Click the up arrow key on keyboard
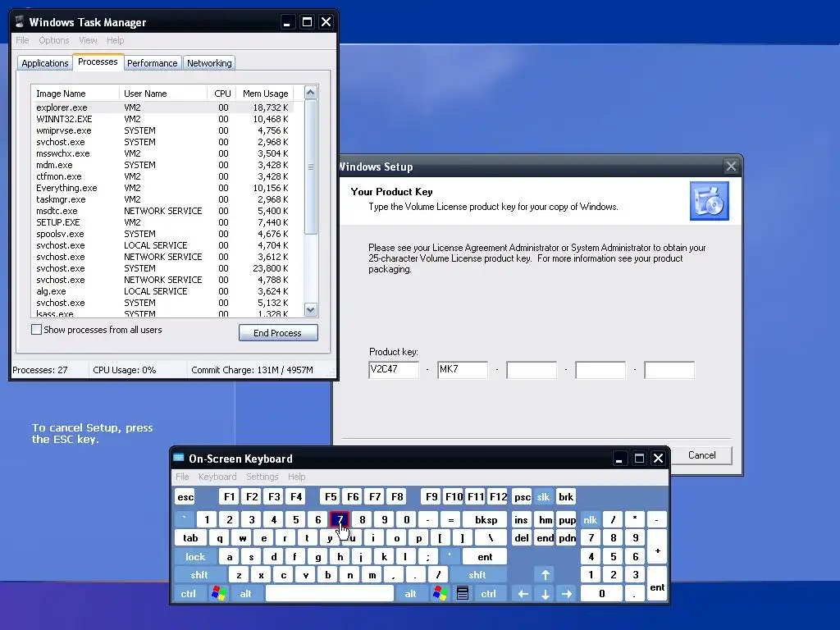 545,575
